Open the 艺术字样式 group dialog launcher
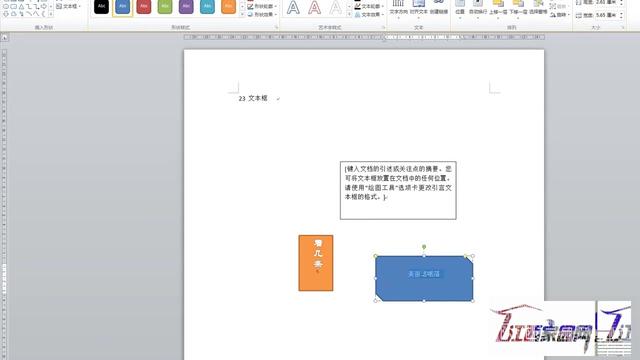Screen dimensions: 640x360 [x=384, y=28]
